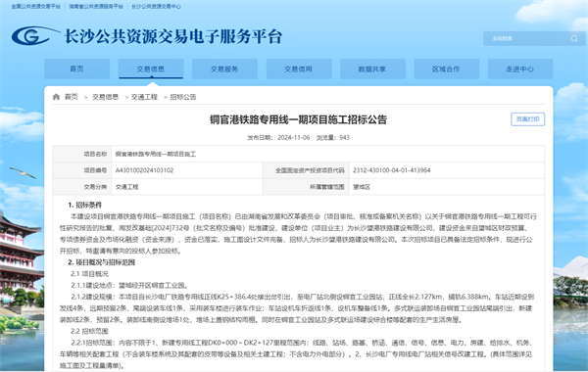Go to the 交易信用 tab

299,69
